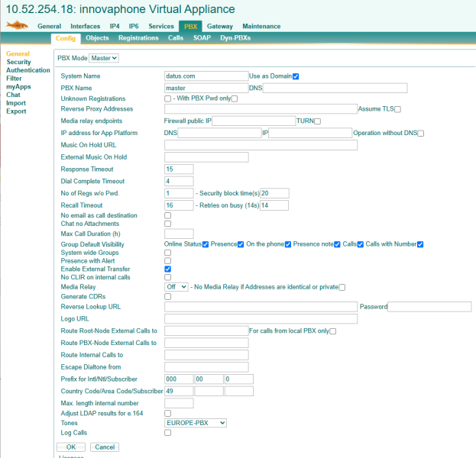Open the General top menu
The width and height of the screenshot is (476, 458).
click(49, 27)
